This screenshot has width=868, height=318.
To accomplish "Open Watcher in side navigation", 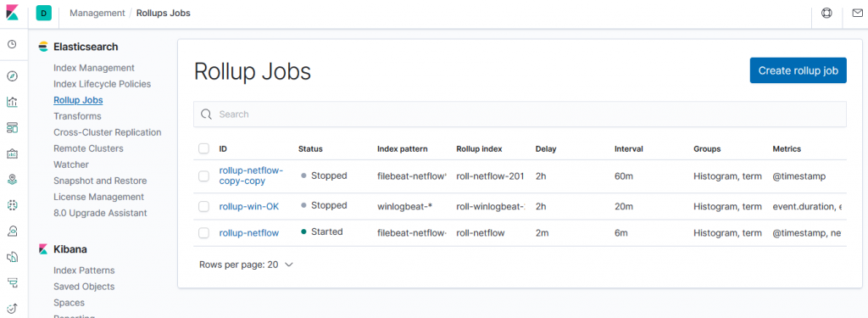I will (71, 165).
